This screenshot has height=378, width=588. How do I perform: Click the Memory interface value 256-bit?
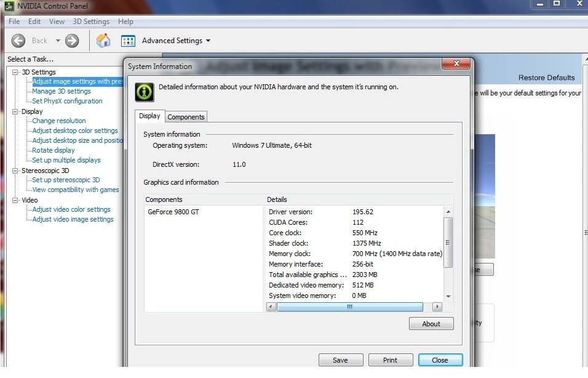362,264
